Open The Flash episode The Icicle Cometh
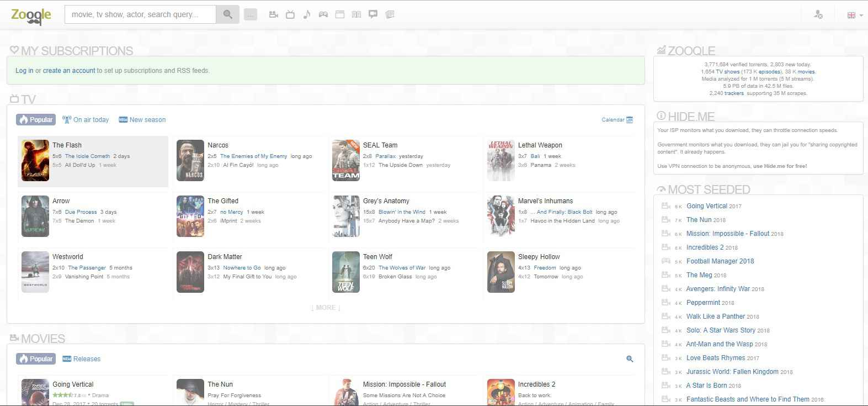Screen dimensions: 868x406 tap(87, 156)
